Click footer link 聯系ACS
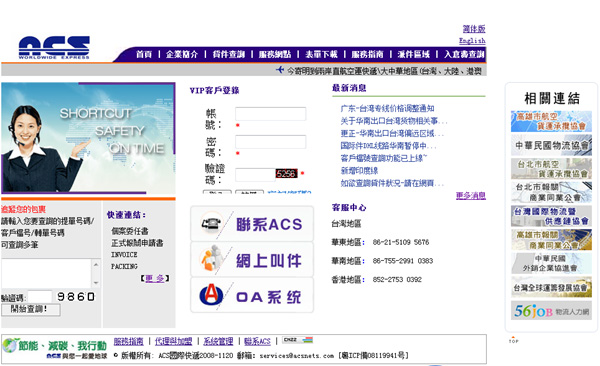This screenshot has width=600, height=366. point(257,341)
